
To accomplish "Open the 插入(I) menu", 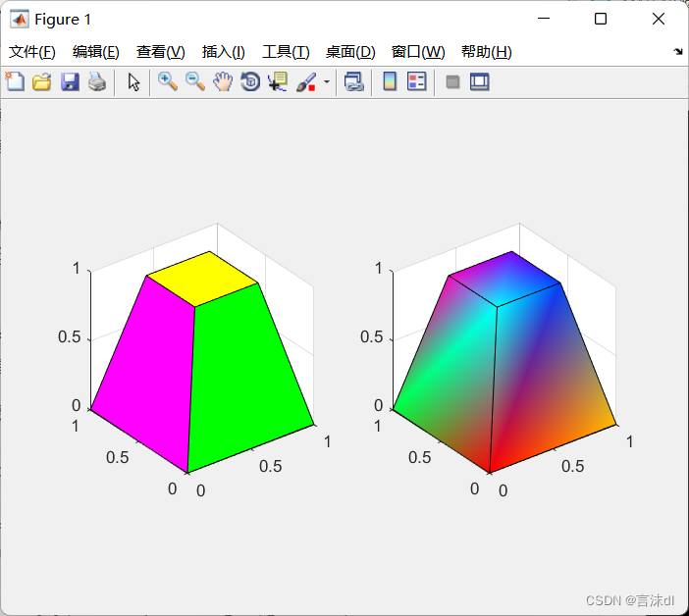I will click(x=223, y=52).
